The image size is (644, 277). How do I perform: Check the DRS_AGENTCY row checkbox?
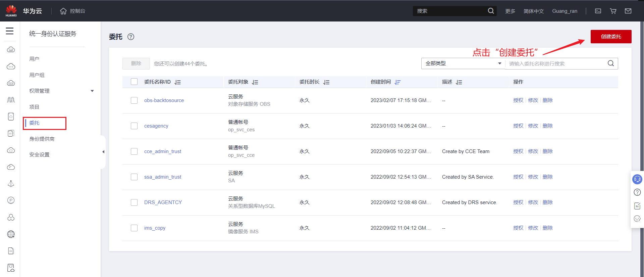pos(134,202)
